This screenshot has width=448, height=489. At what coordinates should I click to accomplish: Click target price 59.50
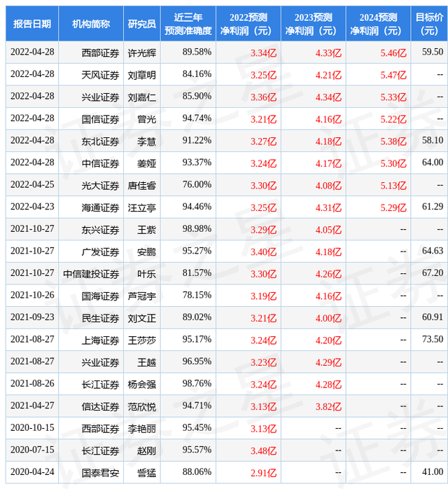[433, 52]
